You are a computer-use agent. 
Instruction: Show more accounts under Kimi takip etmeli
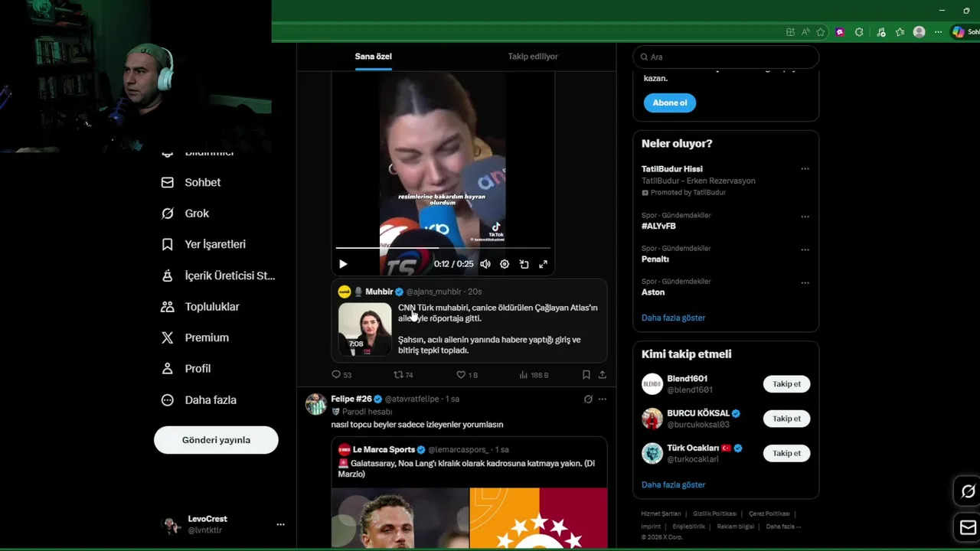pyautogui.click(x=673, y=484)
